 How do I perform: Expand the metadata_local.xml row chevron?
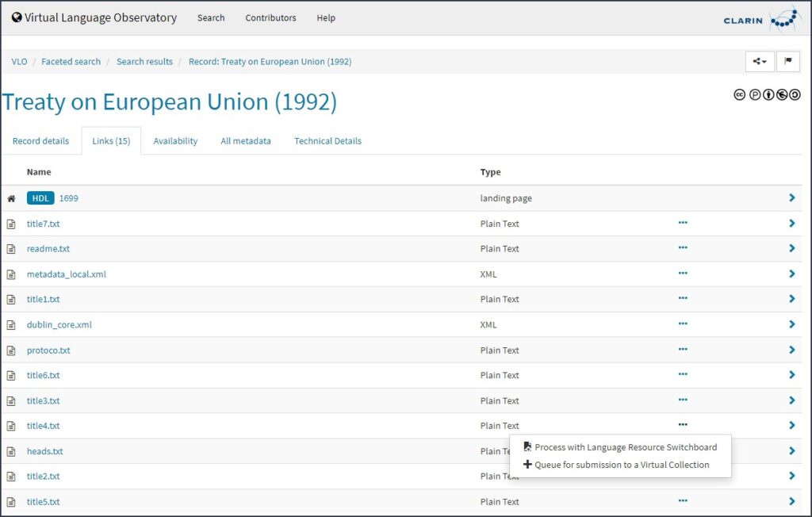tap(791, 274)
